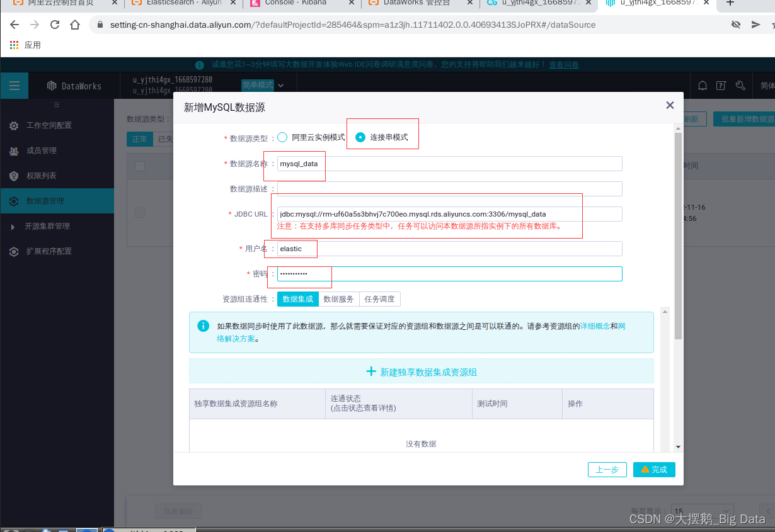Open notifications bell icon

coord(703,86)
